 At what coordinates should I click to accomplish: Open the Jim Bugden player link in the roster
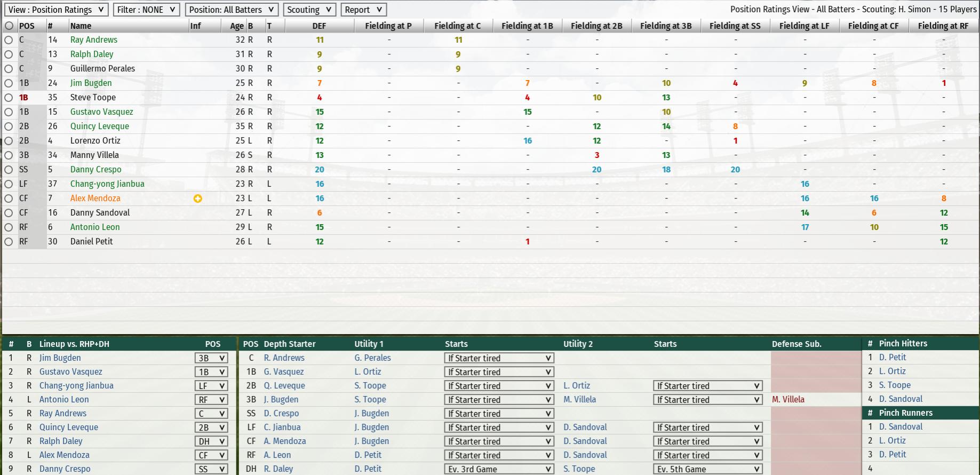[91, 83]
